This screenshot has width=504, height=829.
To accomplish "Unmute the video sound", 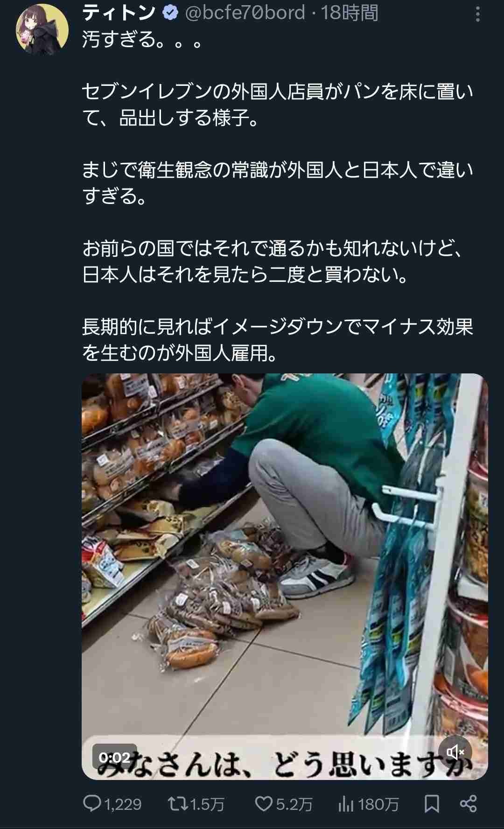I will pos(455,752).
